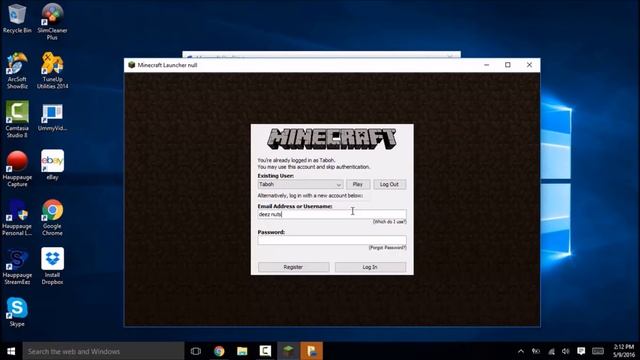Click the Log Out button

click(x=389, y=184)
